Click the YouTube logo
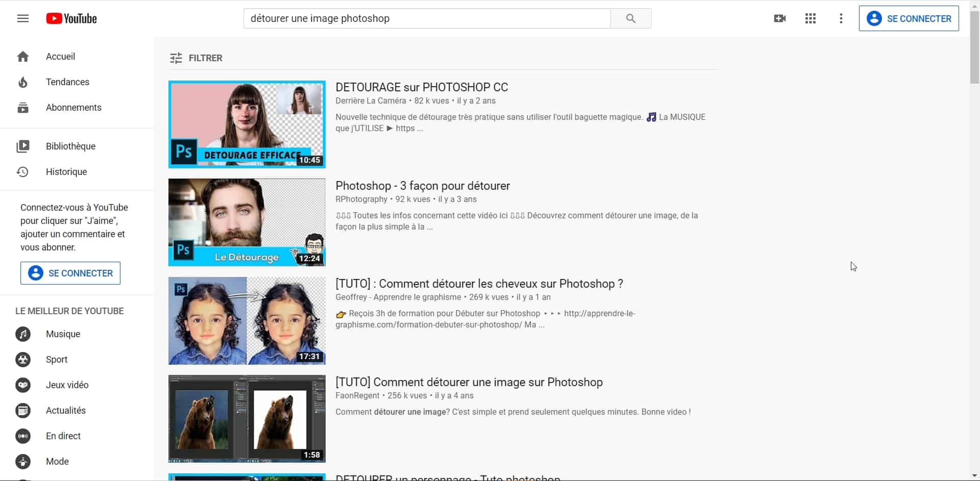 coord(71,19)
